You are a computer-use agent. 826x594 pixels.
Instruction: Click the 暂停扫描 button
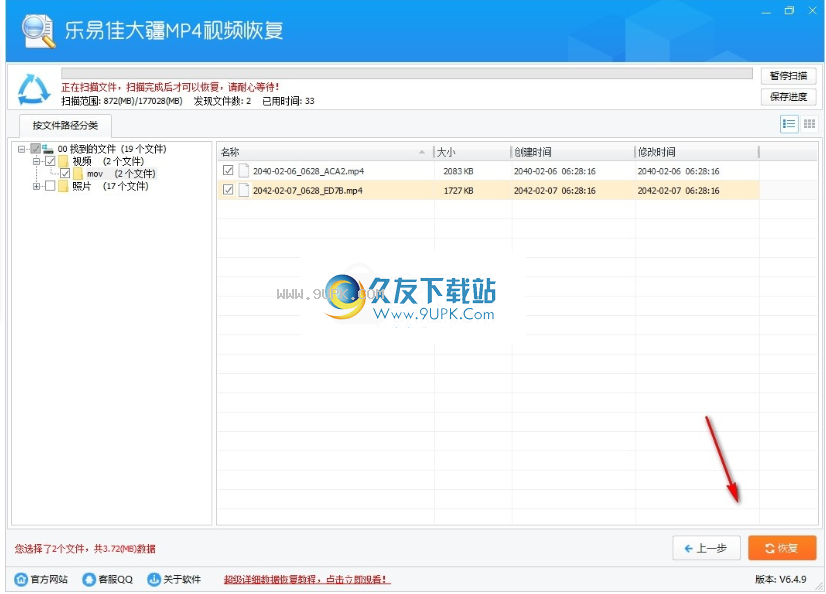789,76
